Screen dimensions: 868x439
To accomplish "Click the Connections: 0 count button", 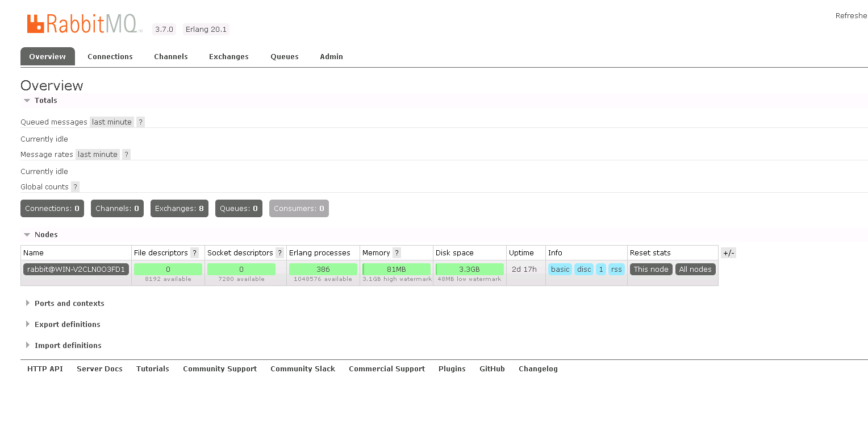I will 52,209.
